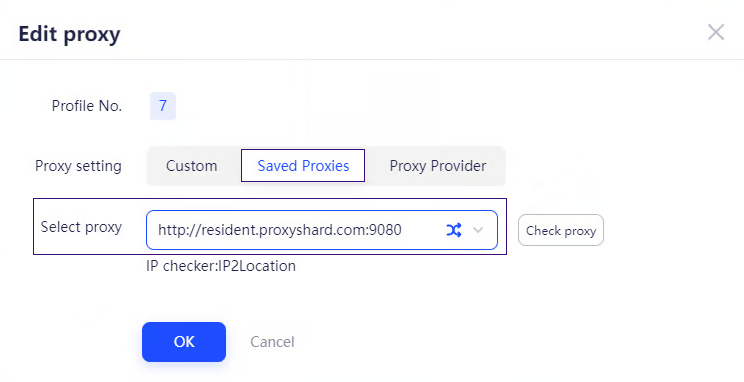Screen dimensions: 744x382
Task: Expand the saved proxy list chevron
Action: point(478,231)
